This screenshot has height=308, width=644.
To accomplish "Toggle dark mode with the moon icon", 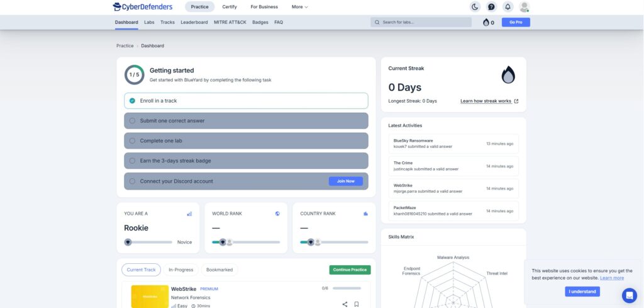I will [475, 7].
